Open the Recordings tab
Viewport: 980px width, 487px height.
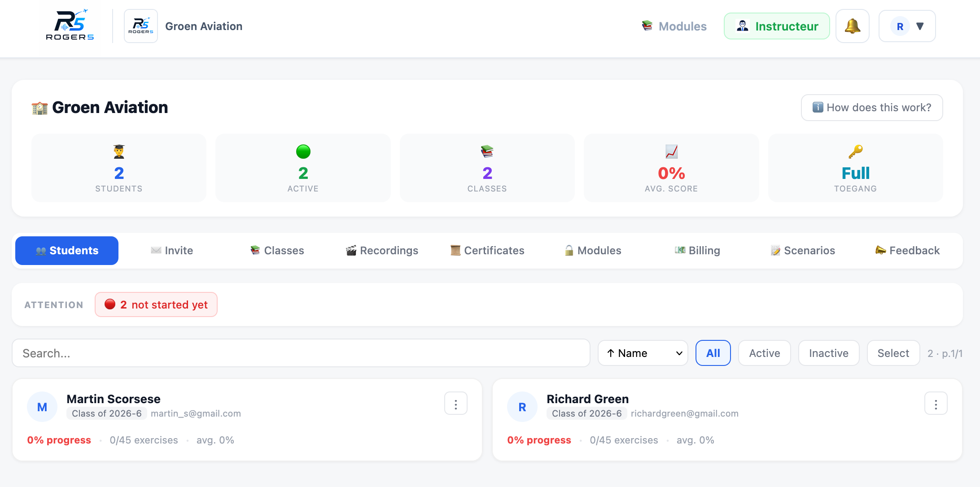(382, 251)
